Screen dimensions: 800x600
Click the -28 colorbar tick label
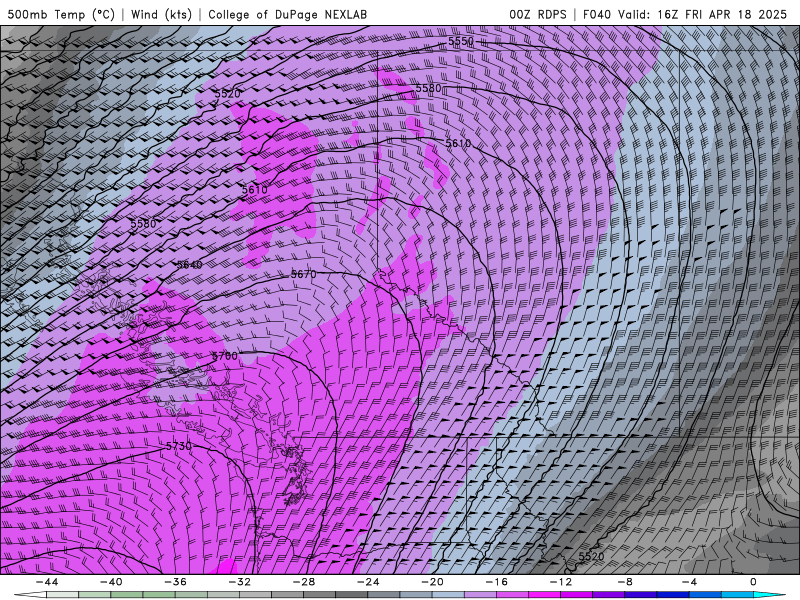pos(304,582)
